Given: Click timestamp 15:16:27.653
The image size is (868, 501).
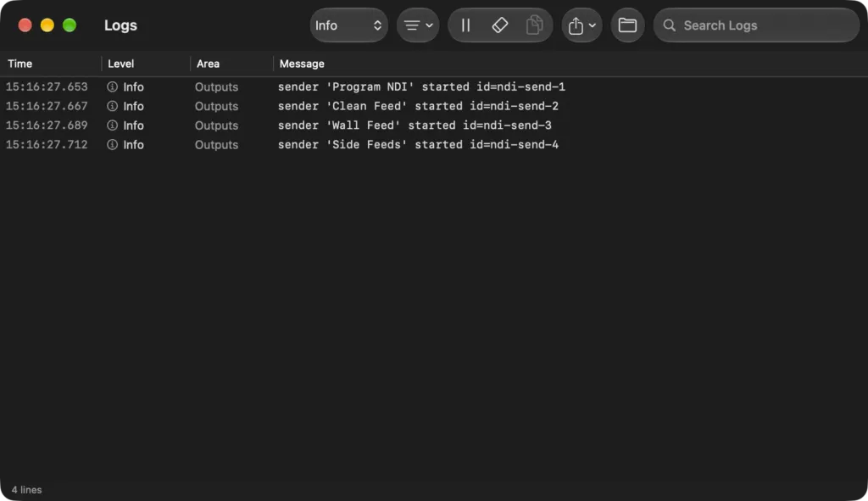Looking at the screenshot, I should pyautogui.click(x=47, y=87).
